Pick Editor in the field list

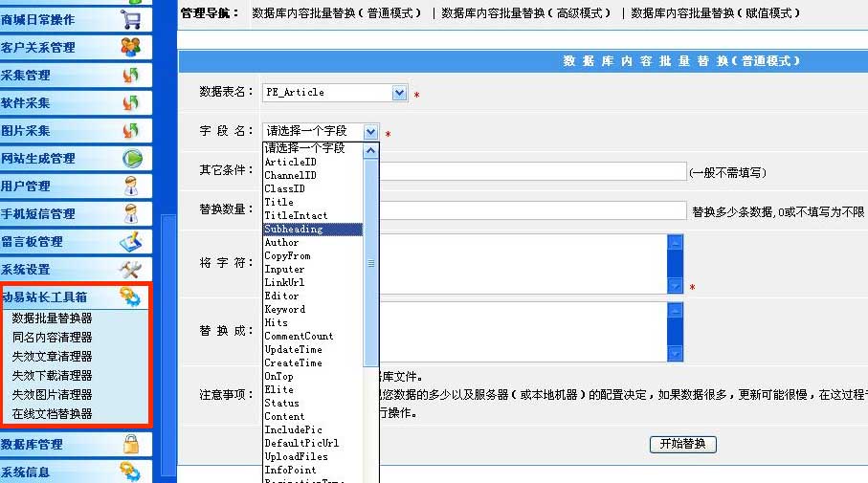tap(313, 296)
